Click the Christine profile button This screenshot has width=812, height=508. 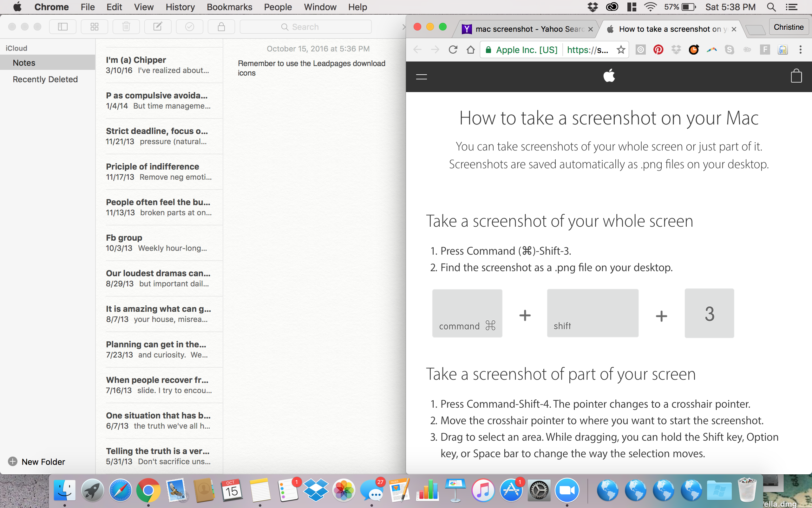point(789,27)
